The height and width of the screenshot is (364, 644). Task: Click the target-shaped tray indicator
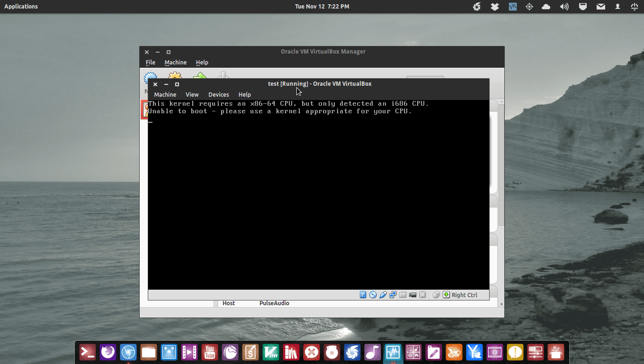[529, 7]
